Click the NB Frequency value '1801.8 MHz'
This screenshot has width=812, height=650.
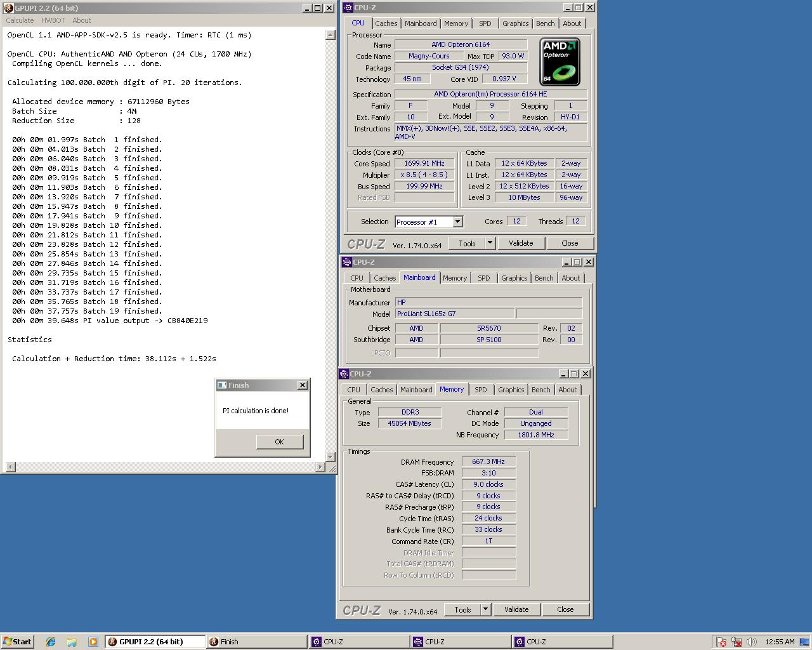click(x=536, y=435)
